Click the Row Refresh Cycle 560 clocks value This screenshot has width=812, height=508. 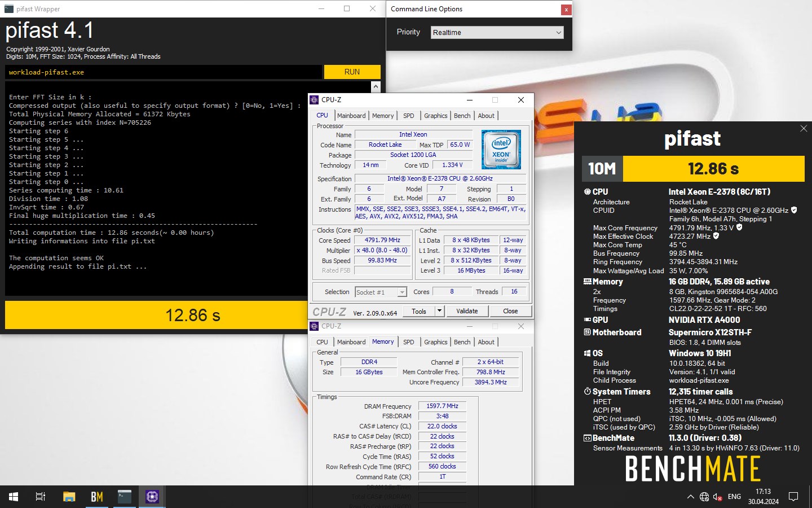(x=442, y=466)
